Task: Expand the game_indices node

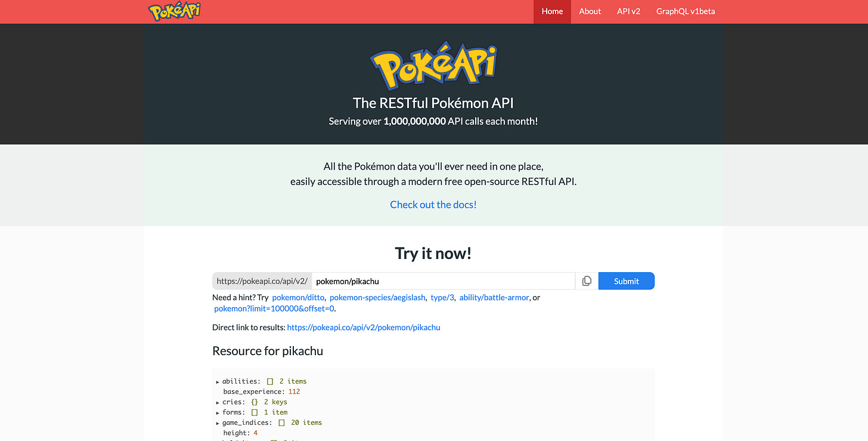Action: [x=218, y=423]
